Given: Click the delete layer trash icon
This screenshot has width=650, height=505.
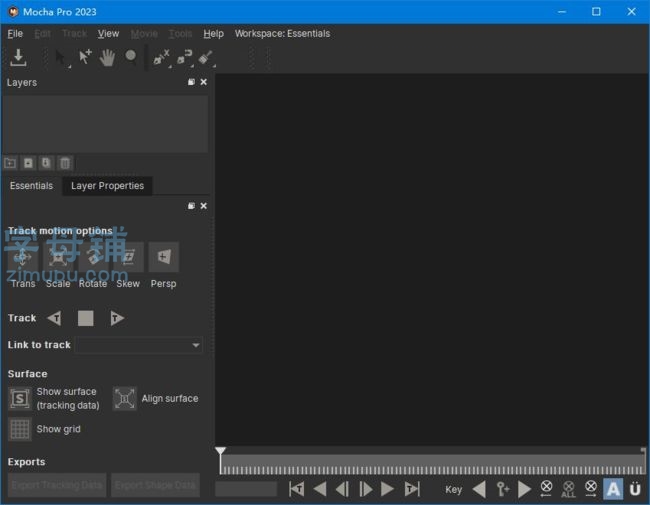Looking at the screenshot, I should pos(65,163).
